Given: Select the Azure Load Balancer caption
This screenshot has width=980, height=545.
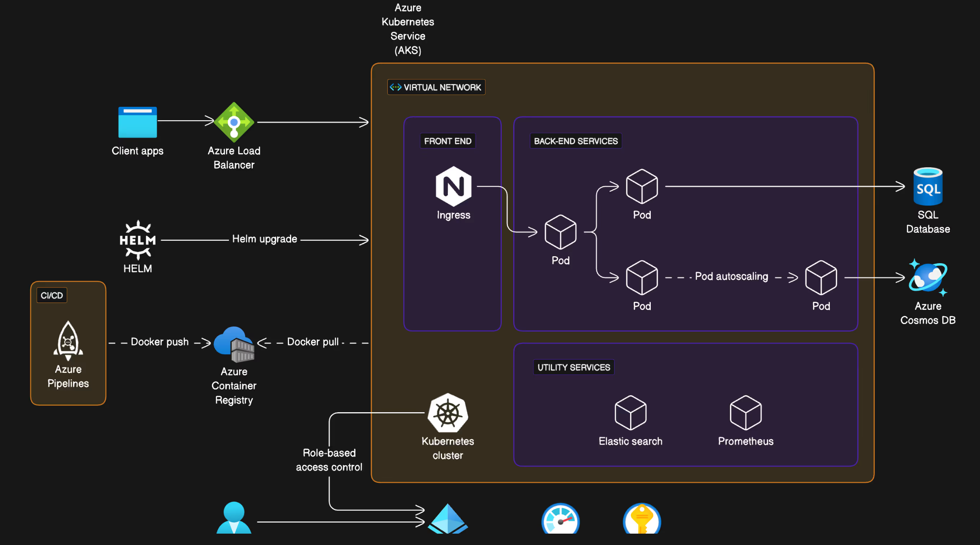Looking at the screenshot, I should click(x=234, y=158).
